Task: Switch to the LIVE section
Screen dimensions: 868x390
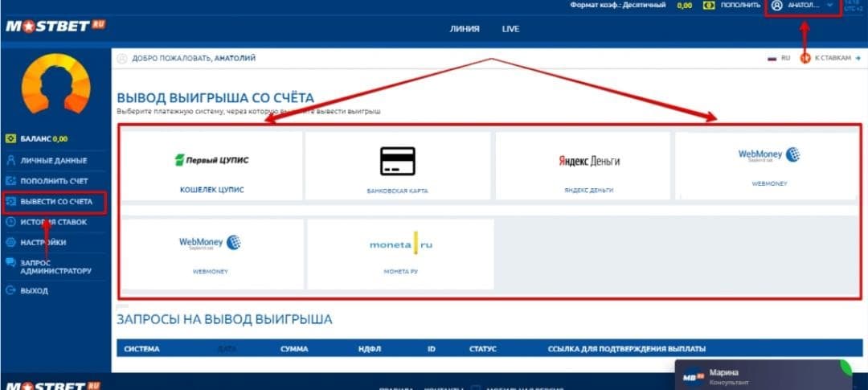Action: tap(510, 29)
